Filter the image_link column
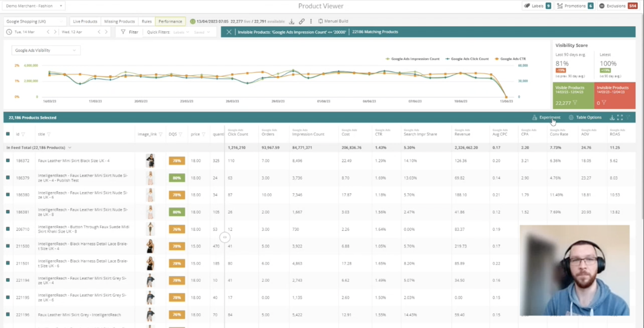644x328 pixels. [x=161, y=134]
